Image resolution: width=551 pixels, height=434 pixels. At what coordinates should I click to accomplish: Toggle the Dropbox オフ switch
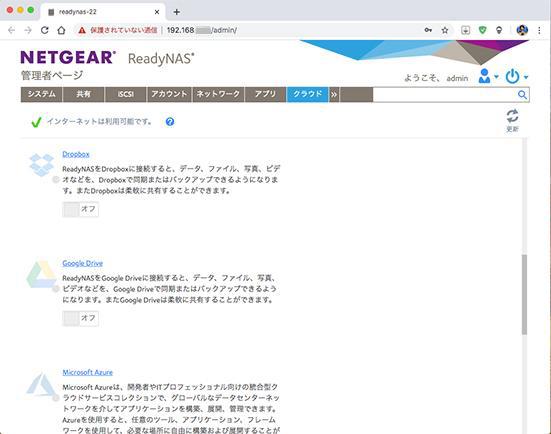pos(80,209)
